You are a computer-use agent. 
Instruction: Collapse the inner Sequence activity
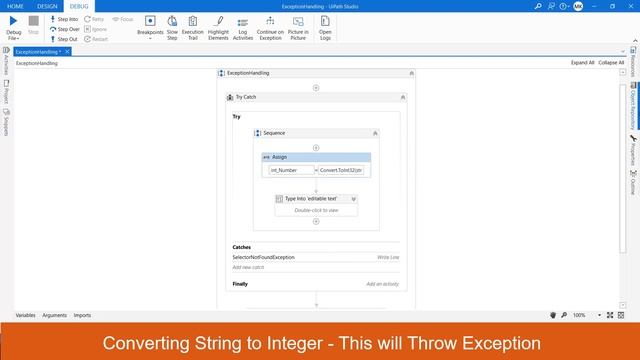(x=375, y=133)
